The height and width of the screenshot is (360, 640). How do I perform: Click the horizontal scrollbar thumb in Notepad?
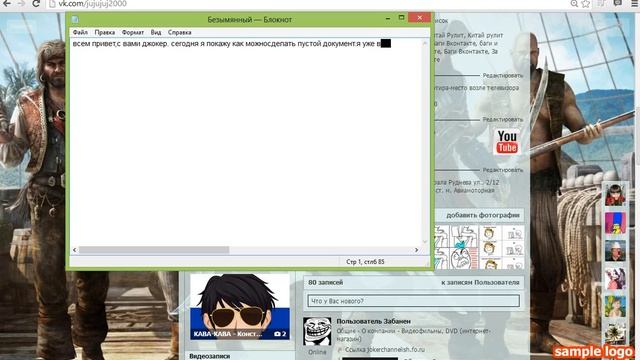(154, 250)
